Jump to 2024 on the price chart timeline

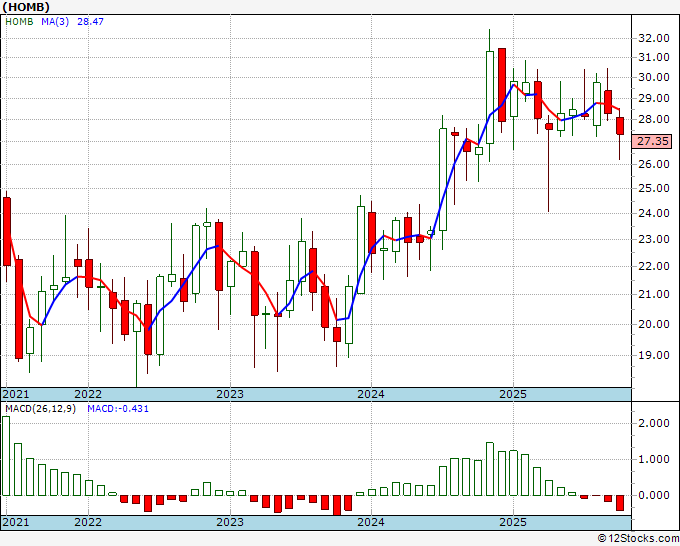371,394
